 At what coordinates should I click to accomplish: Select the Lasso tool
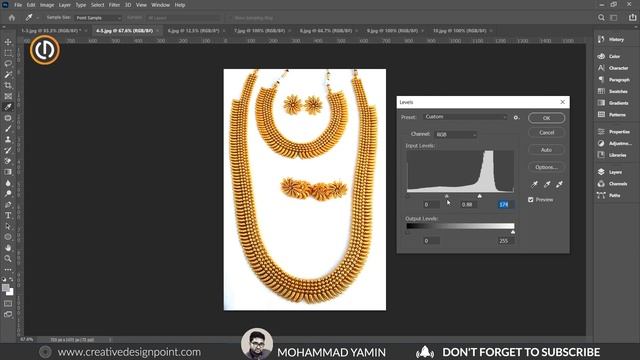point(8,64)
